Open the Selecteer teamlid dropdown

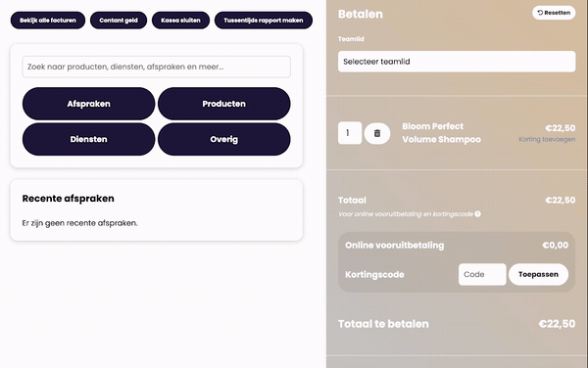tap(457, 62)
